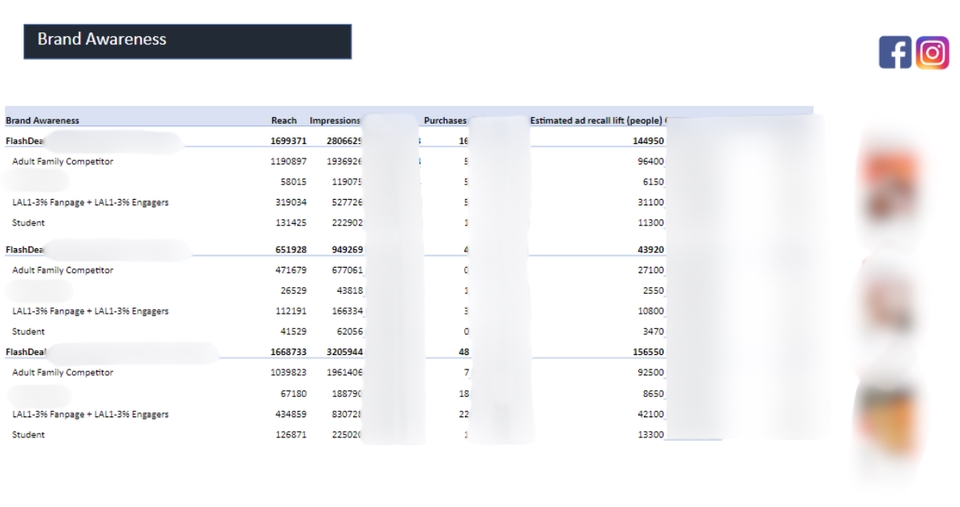This screenshot has width=960, height=507.
Task: Select reach value 131425
Action: 291,223
